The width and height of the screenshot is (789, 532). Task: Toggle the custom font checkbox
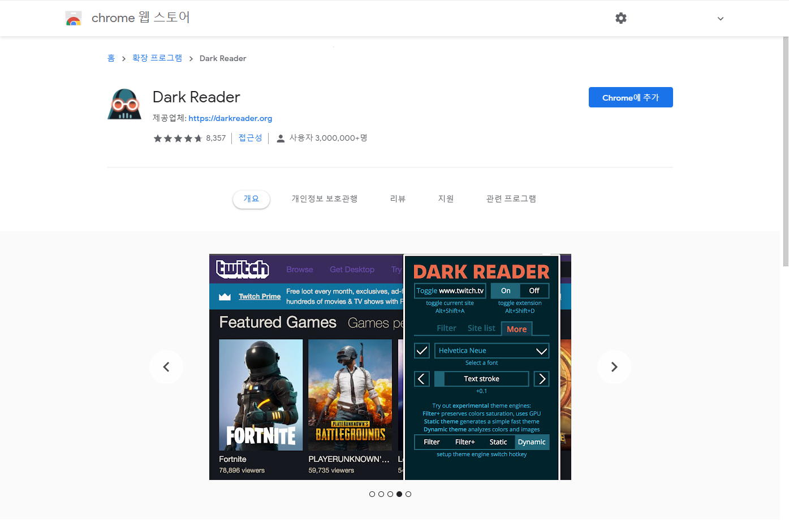422,351
